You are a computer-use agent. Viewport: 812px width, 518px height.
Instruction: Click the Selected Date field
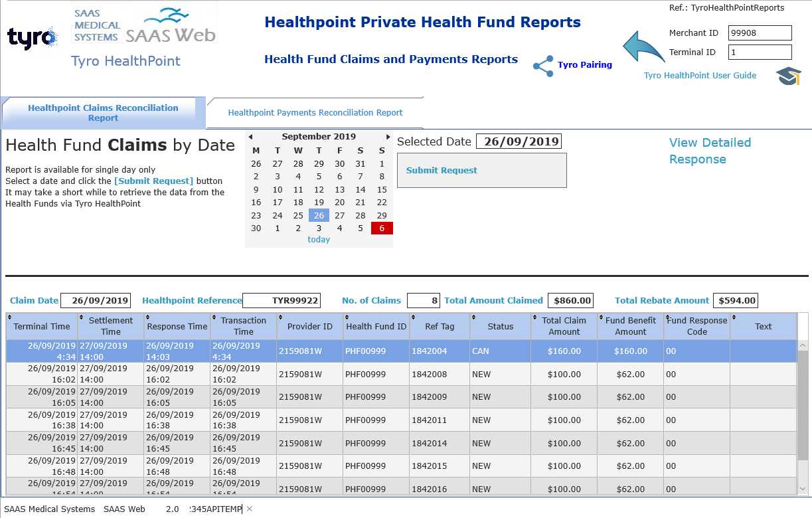click(x=519, y=141)
